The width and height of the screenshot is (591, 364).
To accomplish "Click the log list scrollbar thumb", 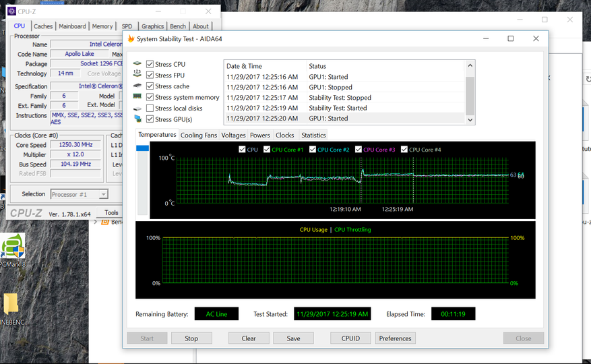I will 470,96.
